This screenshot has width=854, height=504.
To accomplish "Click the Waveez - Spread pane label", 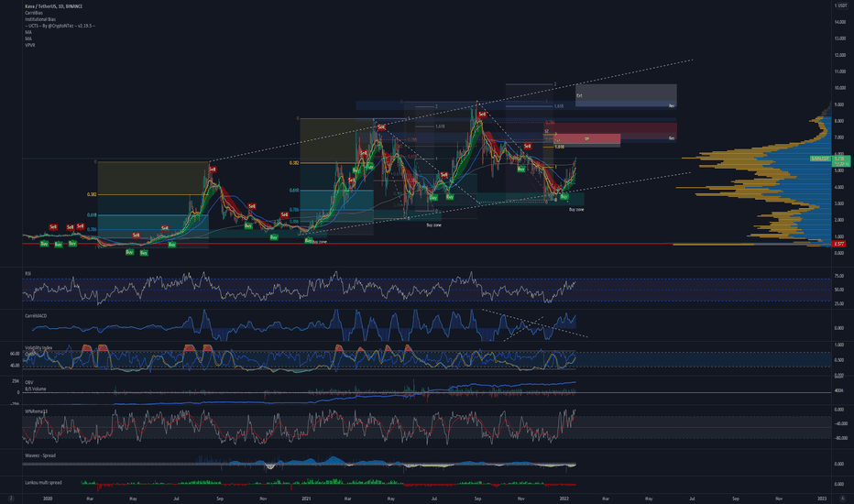I will pyautogui.click(x=40, y=455).
